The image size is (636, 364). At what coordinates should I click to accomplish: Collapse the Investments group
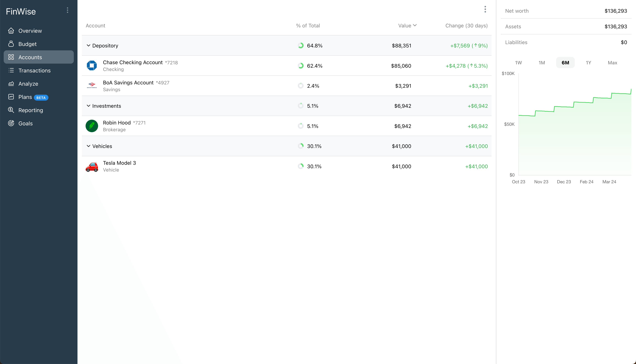[x=89, y=106]
